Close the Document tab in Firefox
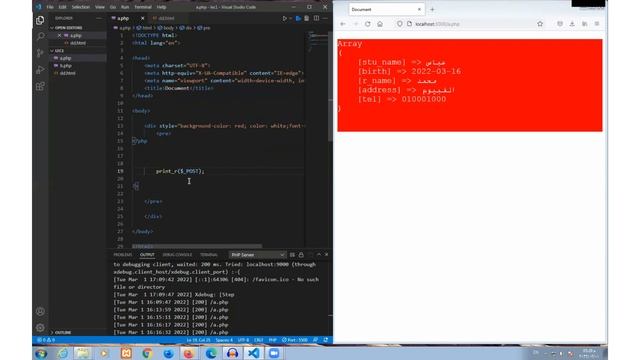This screenshot has width=640, height=360. point(419,9)
